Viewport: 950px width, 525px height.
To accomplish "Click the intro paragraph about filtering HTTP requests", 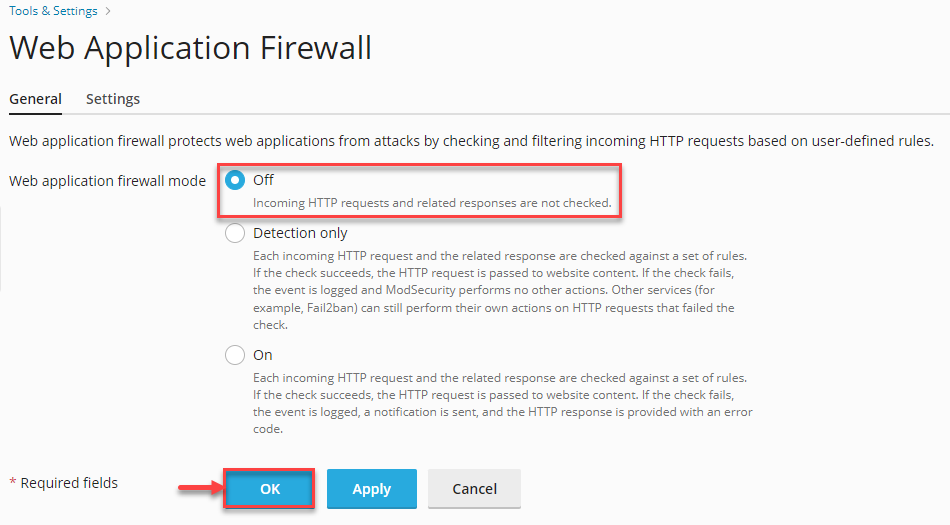I will (x=471, y=142).
